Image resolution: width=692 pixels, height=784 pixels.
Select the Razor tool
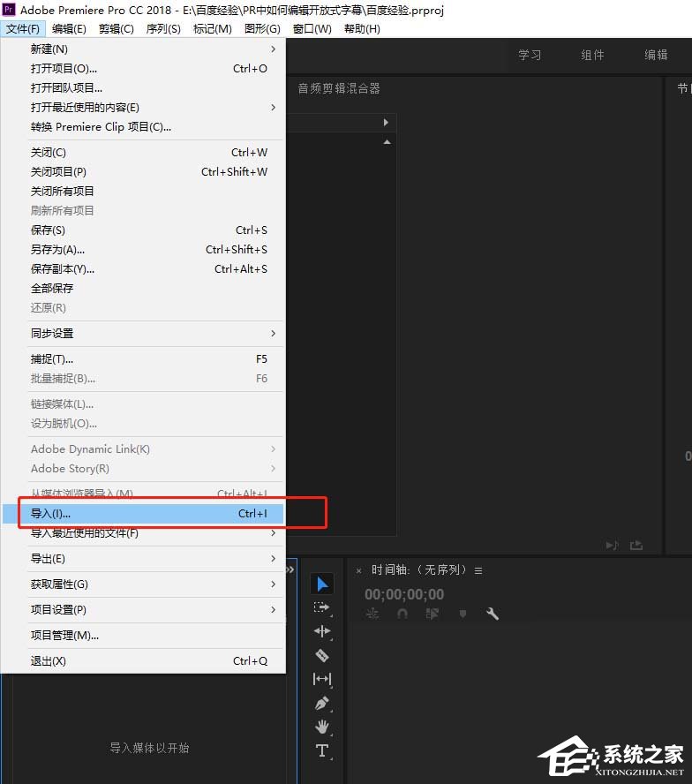coord(322,655)
